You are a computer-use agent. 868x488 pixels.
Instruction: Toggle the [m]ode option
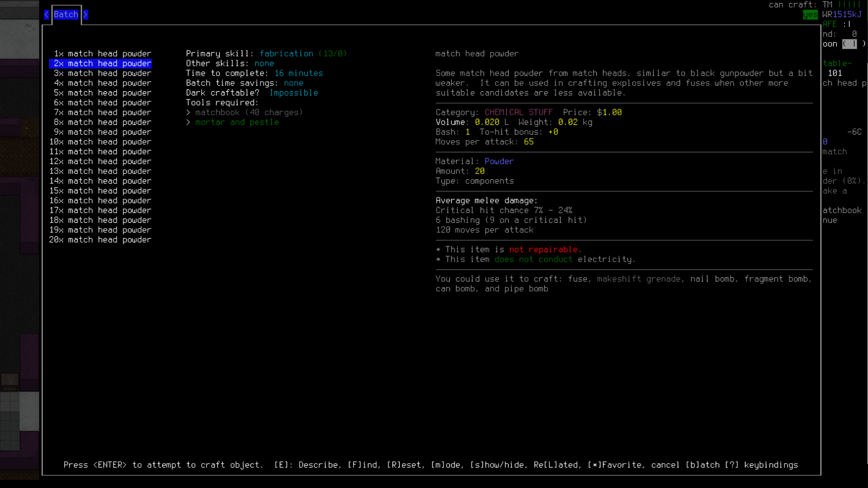click(x=447, y=465)
